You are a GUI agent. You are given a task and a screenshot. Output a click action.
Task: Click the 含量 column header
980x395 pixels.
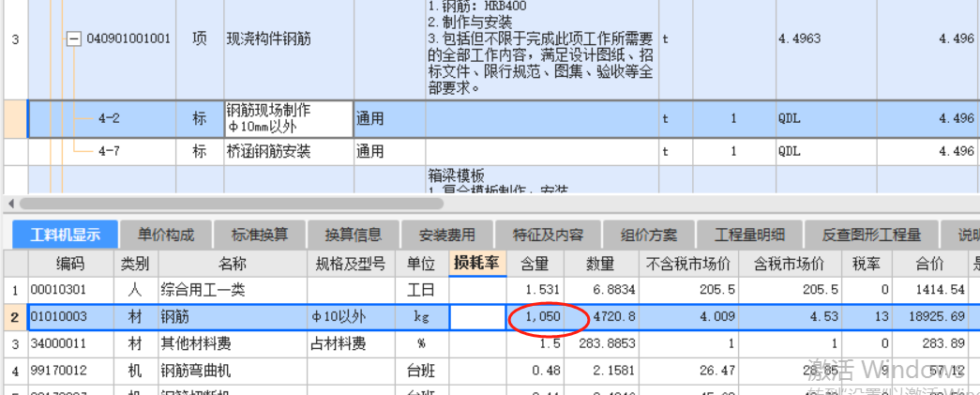pos(535,265)
